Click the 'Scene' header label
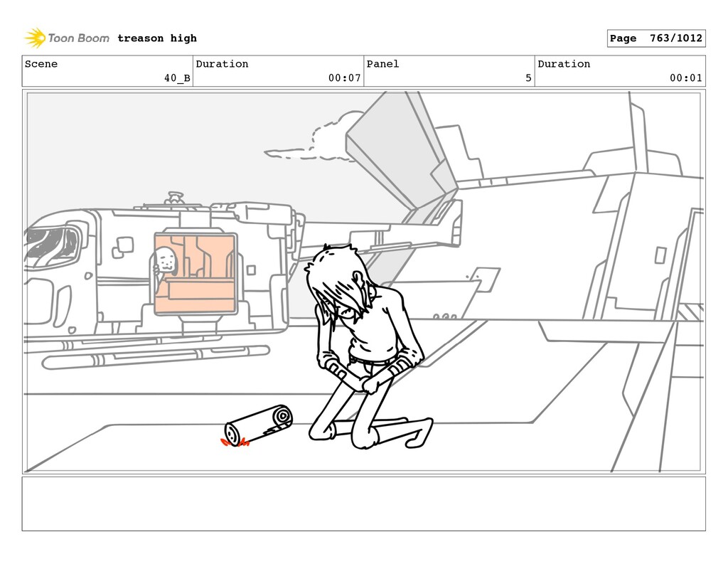Viewport: 728px width, 564px height. point(41,63)
